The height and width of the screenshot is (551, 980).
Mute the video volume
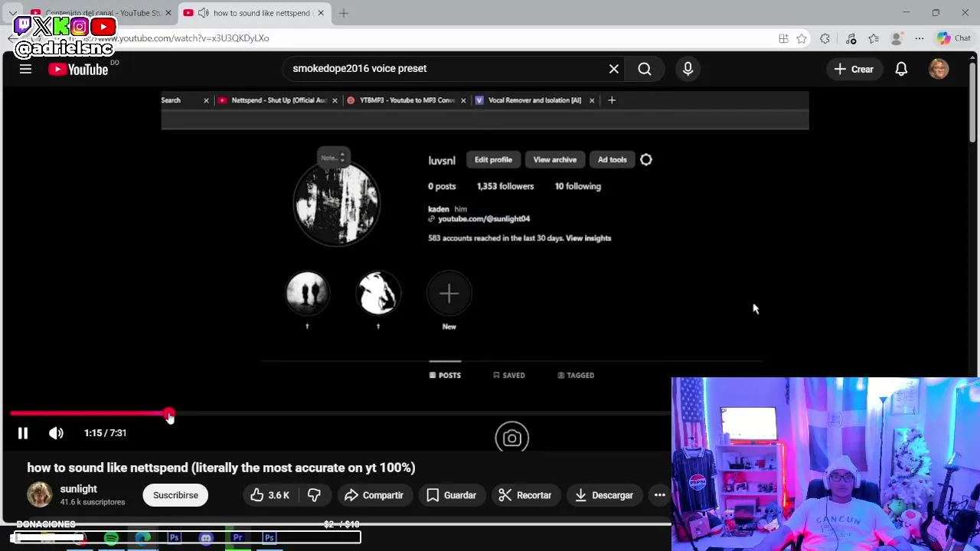pyautogui.click(x=56, y=433)
